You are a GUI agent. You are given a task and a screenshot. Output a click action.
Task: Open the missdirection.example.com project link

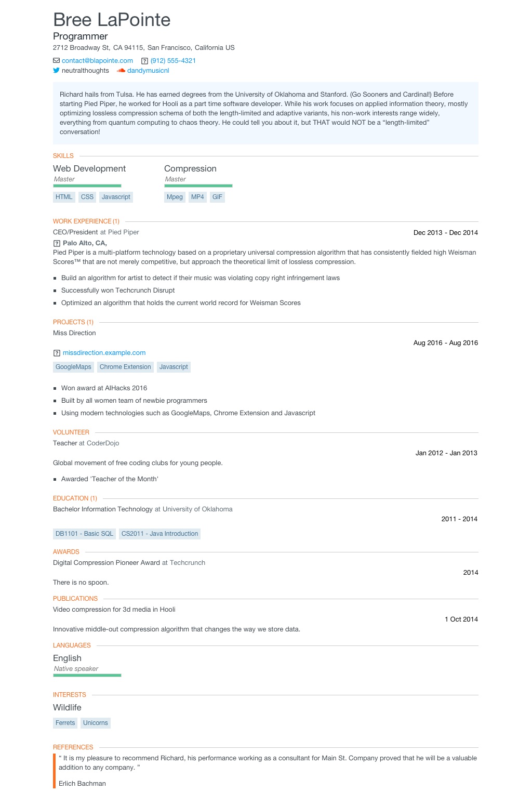pyautogui.click(x=104, y=353)
